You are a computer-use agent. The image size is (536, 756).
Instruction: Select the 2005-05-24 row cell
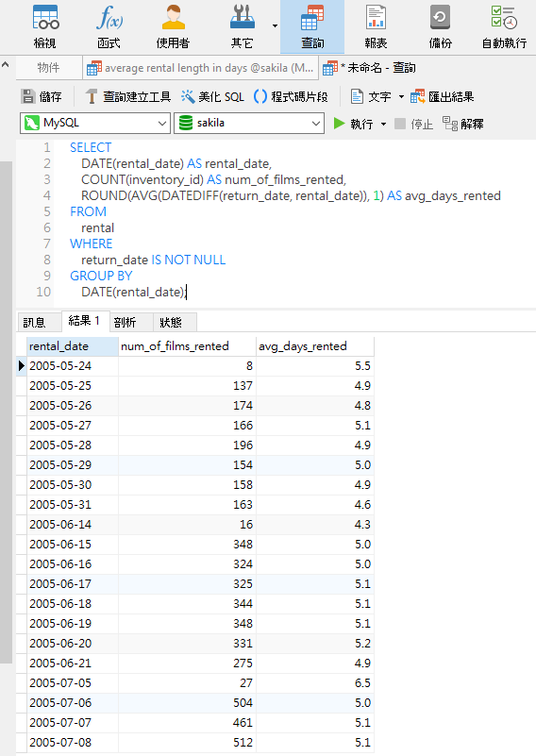(73, 366)
